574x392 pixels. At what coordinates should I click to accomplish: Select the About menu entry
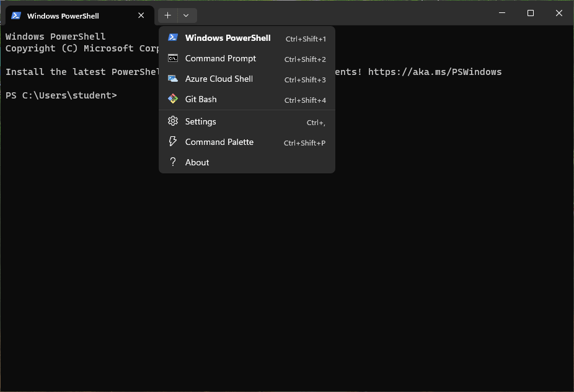[x=247, y=162]
